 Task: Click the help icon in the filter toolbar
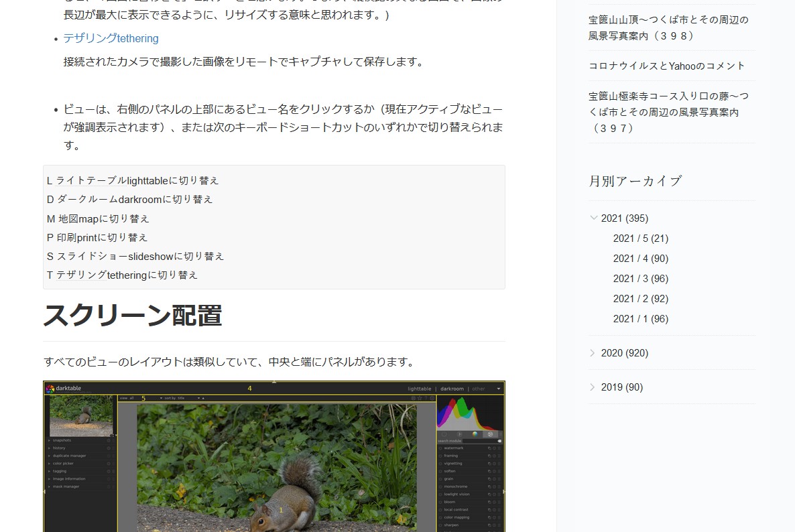[426, 398]
